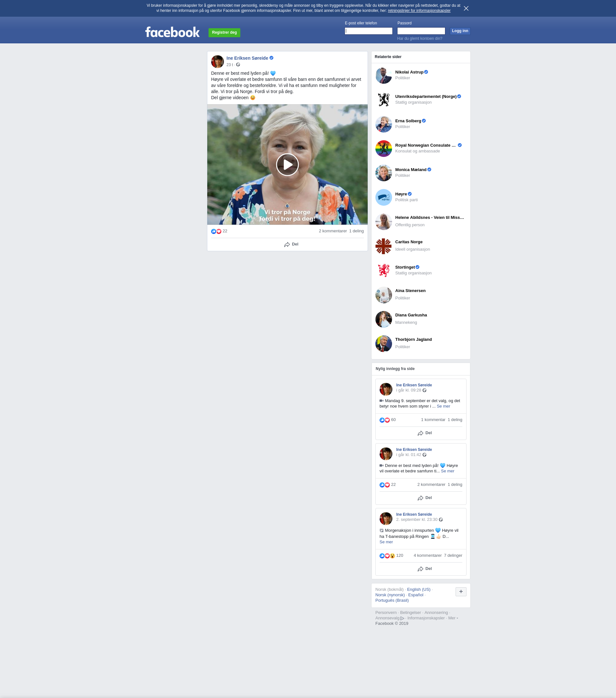Open Helene Abildsnes - Veien til Miss page
The image size is (616, 698).
click(429, 218)
